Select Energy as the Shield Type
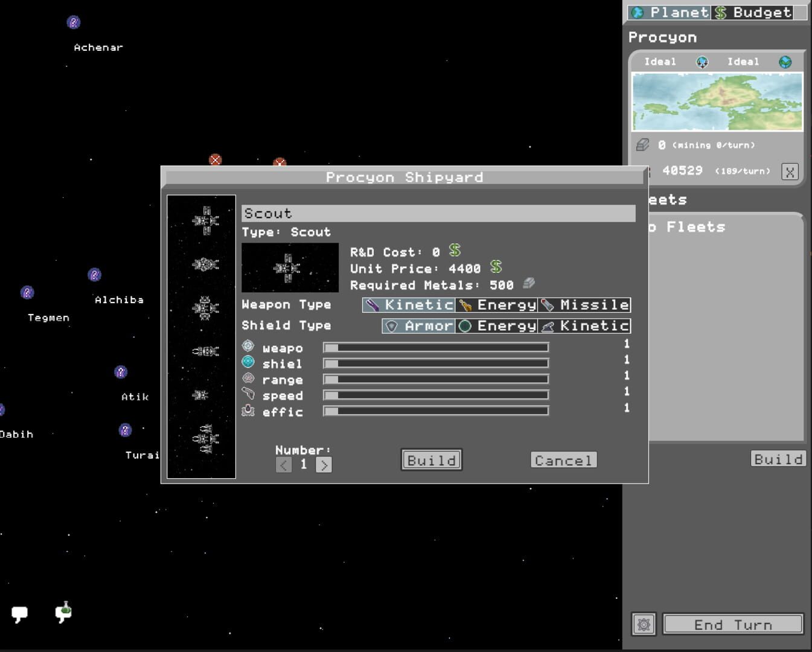The width and height of the screenshot is (812, 652). pos(496,326)
